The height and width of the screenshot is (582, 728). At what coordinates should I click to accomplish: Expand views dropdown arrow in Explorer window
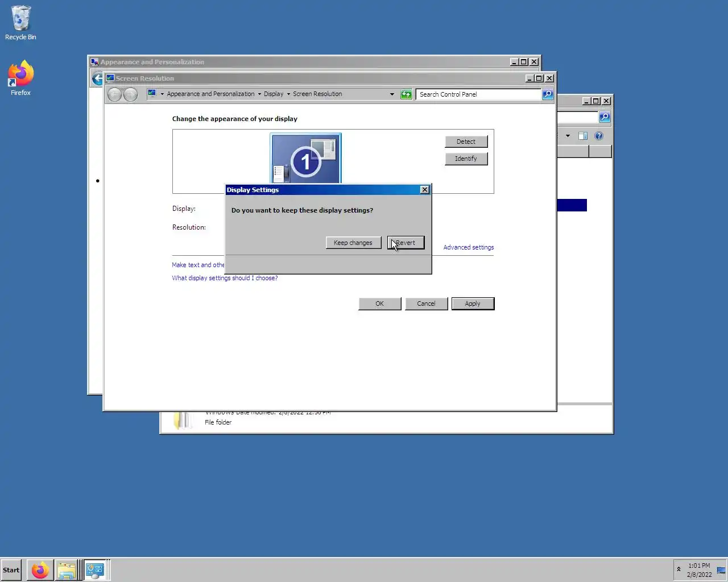tap(568, 136)
